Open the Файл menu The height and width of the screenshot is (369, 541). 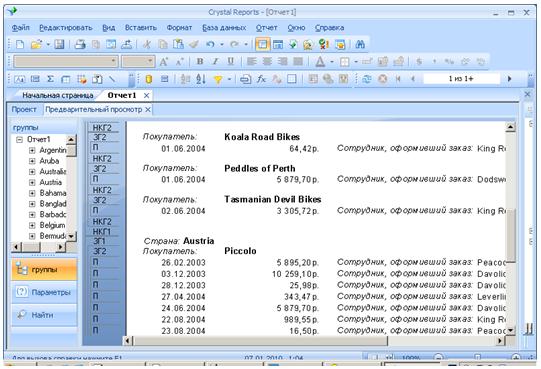coord(21,28)
